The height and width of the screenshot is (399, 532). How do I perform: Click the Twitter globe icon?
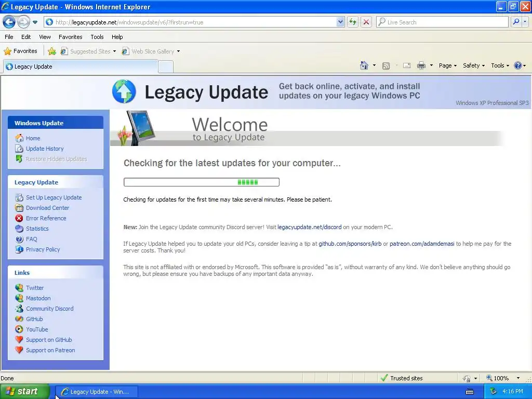point(19,288)
